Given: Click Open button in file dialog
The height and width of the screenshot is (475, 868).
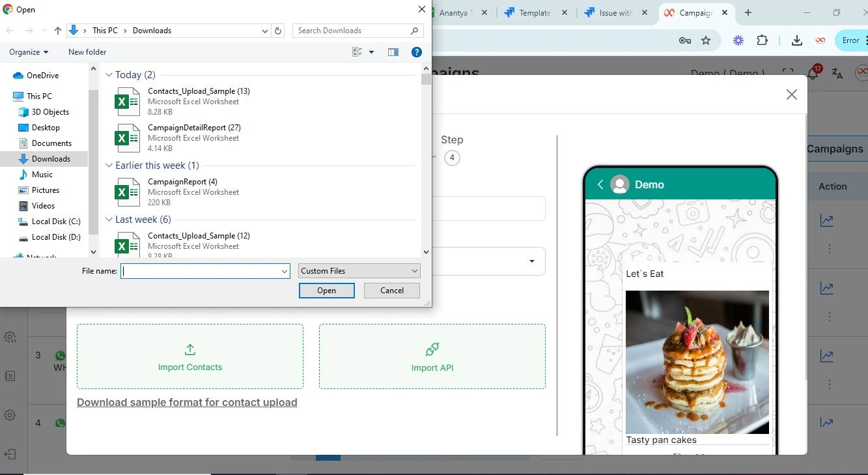Looking at the screenshot, I should 327,291.
